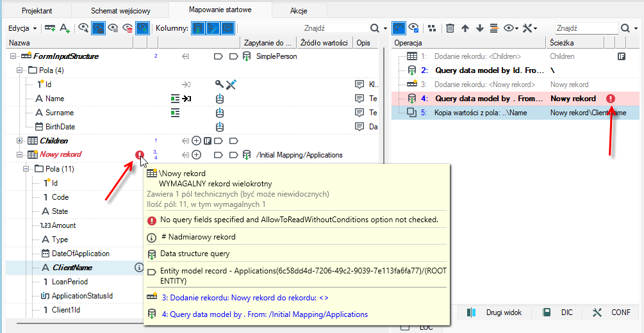Click the arrow-into-box icon in Name row
The image size is (644, 333).
click(187, 99)
